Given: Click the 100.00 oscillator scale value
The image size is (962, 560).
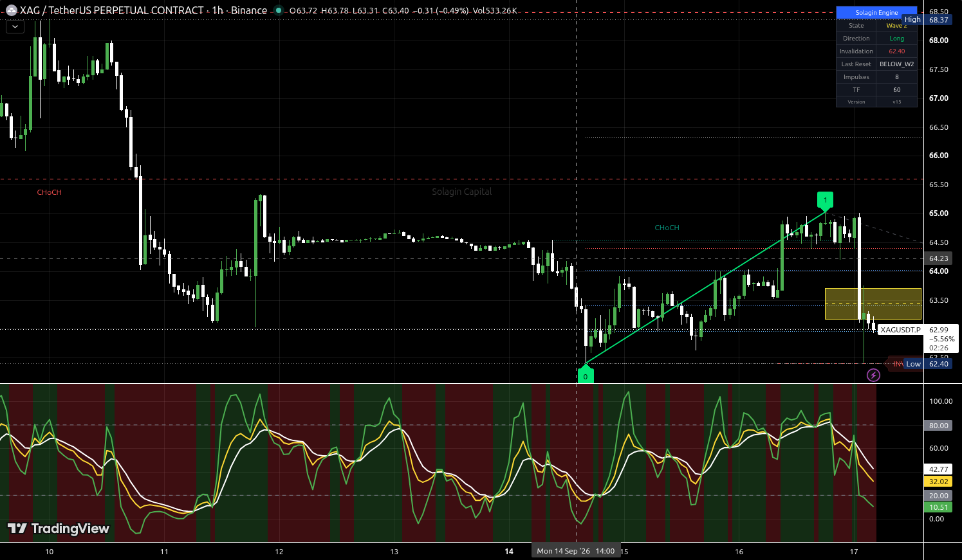Looking at the screenshot, I should coord(941,401).
